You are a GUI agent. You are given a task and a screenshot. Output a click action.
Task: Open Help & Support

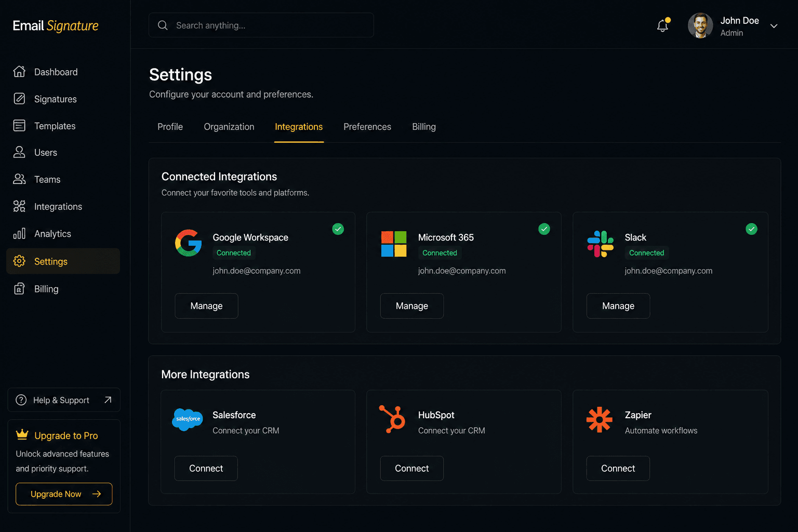tap(64, 400)
